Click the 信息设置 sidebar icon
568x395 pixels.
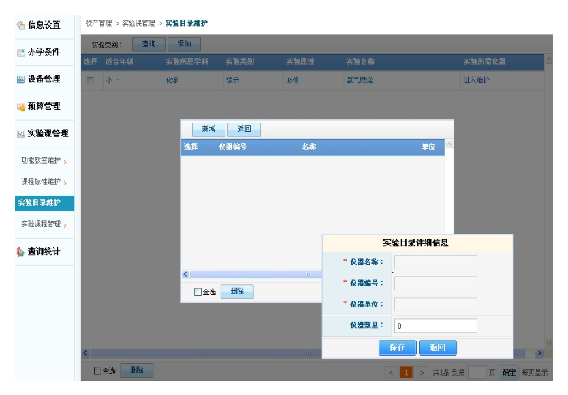pyautogui.click(x=21, y=25)
